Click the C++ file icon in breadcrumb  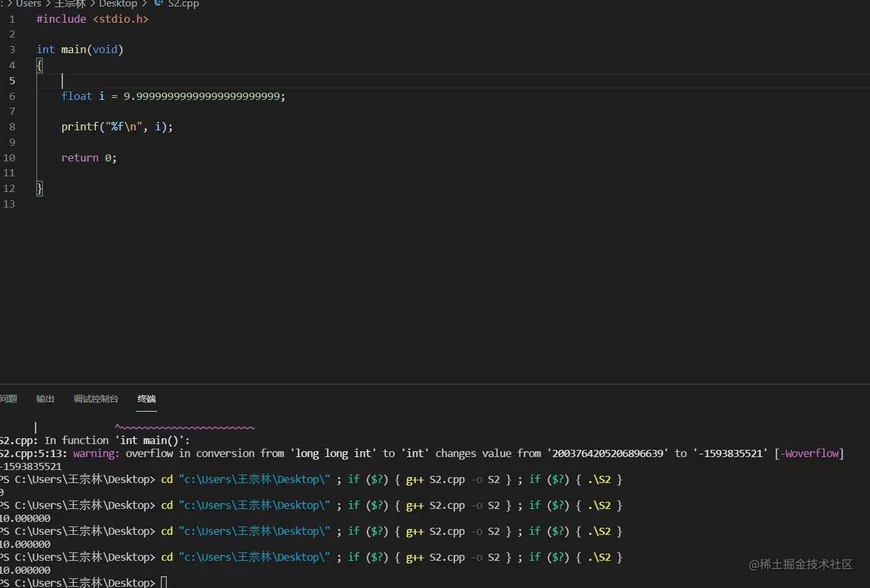point(158,3)
